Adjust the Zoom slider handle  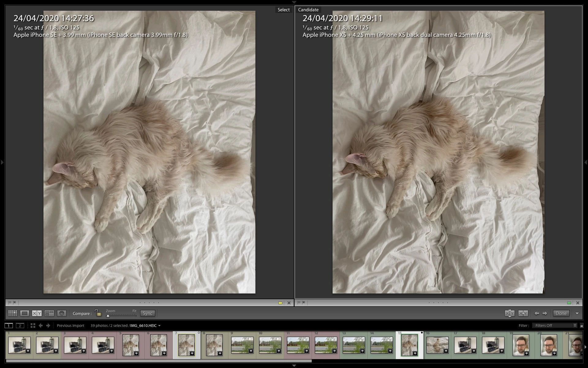(x=108, y=316)
